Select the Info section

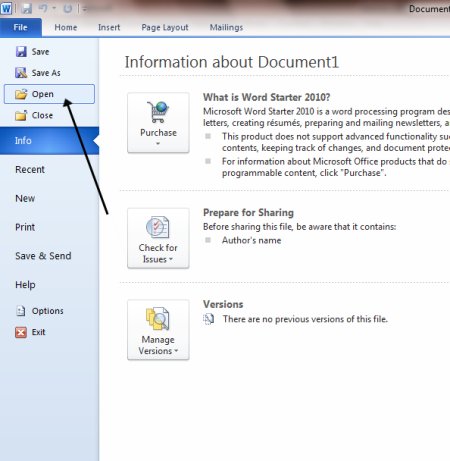(49, 141)
